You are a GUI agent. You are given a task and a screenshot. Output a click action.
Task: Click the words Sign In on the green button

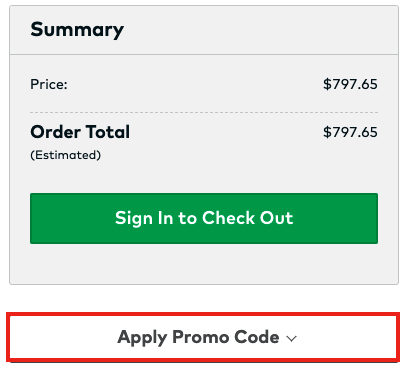(144, 219)
